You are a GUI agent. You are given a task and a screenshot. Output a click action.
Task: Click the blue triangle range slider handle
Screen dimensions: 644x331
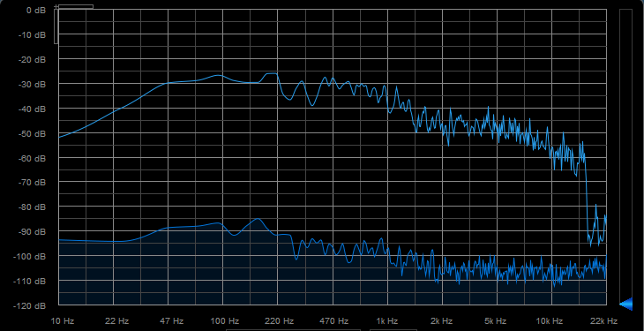[625, 305]
